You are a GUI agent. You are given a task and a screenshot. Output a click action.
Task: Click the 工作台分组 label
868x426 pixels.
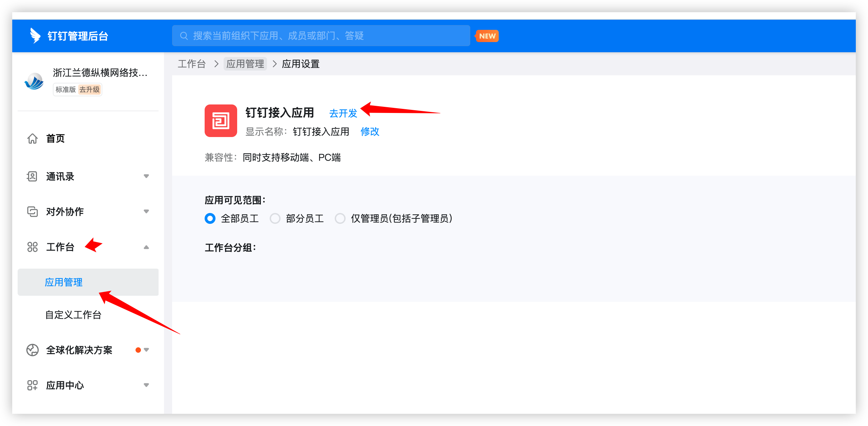(x=230, y=248)
